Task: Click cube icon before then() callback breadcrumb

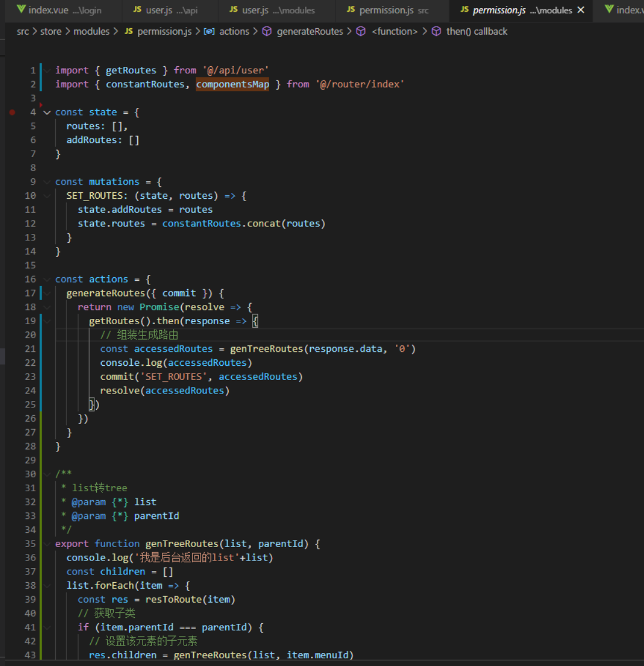Action: [436, 32]
